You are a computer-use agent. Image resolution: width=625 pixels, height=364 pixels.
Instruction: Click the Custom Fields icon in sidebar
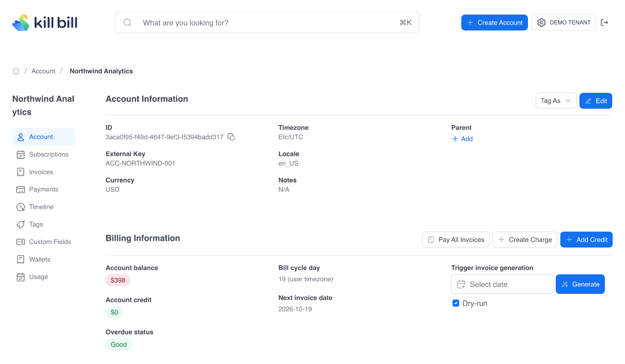(20, 242)
